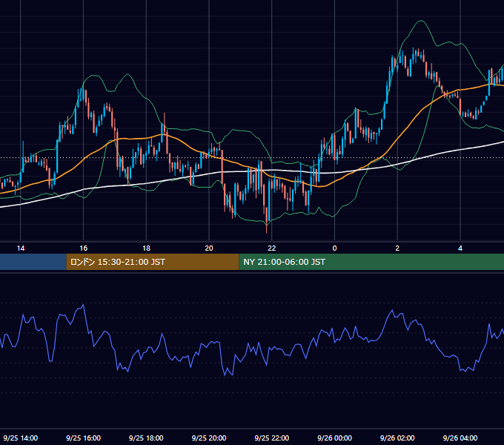The height and width of the screenshot is (445, 504).
Task: Click the 9/25 18:00 time label
Action: click(x=146, y=438)
